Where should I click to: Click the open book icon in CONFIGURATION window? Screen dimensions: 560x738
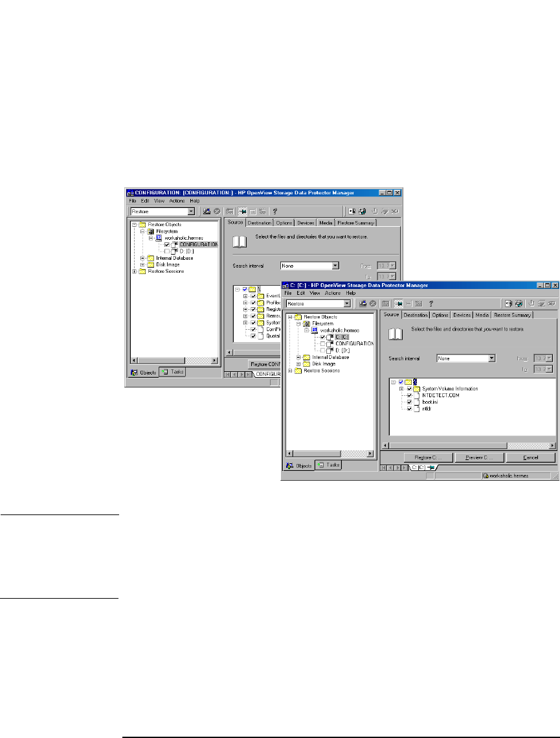240,242
